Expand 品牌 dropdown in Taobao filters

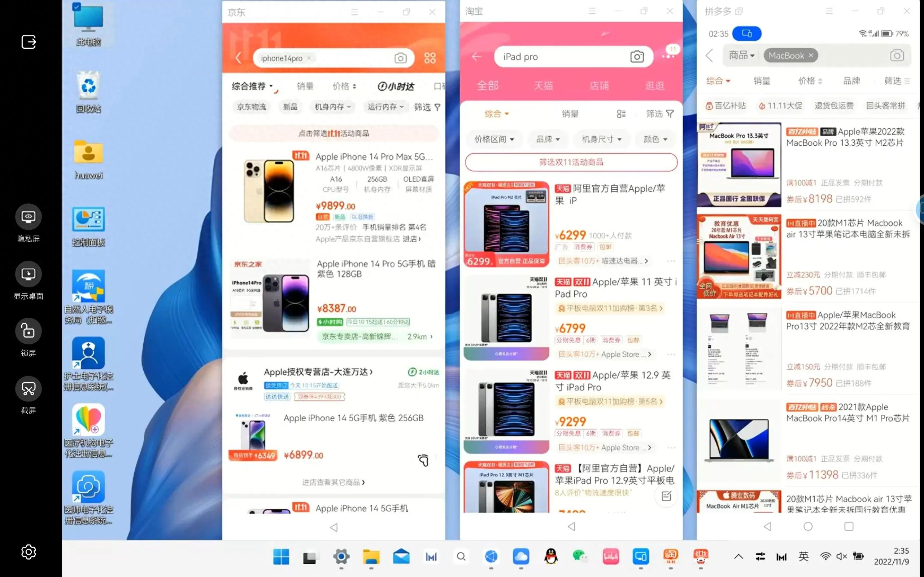(546, 138)
